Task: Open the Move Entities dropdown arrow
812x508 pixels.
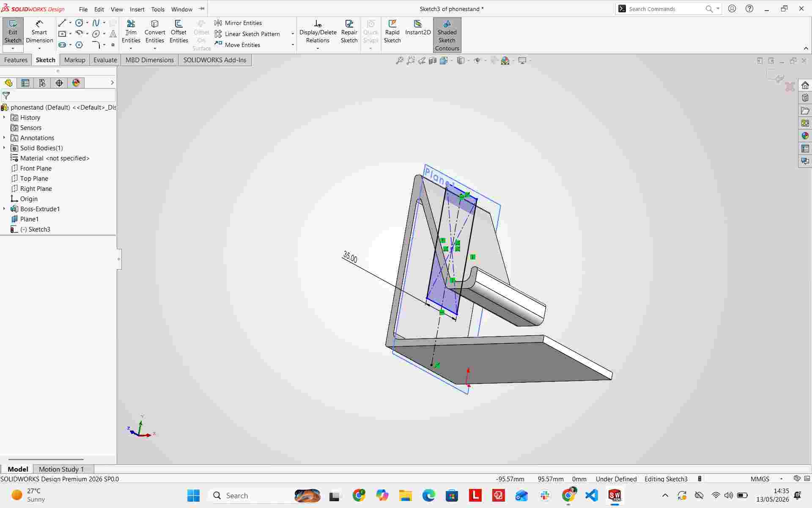Action: pyautogui.click(x=293, y=45)
